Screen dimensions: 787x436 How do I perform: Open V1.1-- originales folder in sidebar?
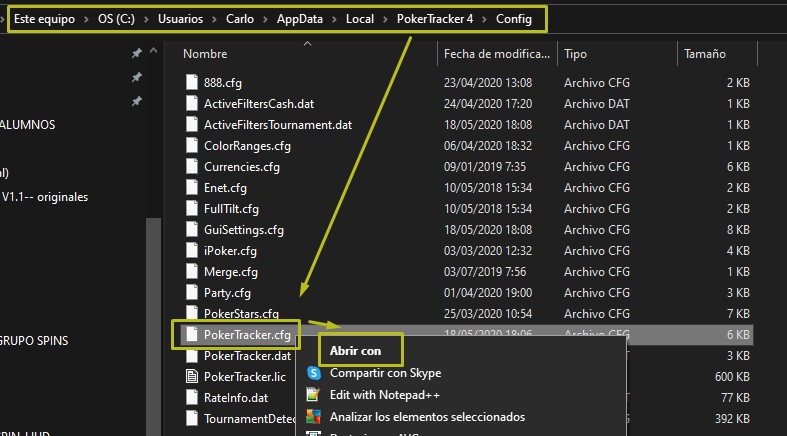pyautogui.click(x=44, y=197)
